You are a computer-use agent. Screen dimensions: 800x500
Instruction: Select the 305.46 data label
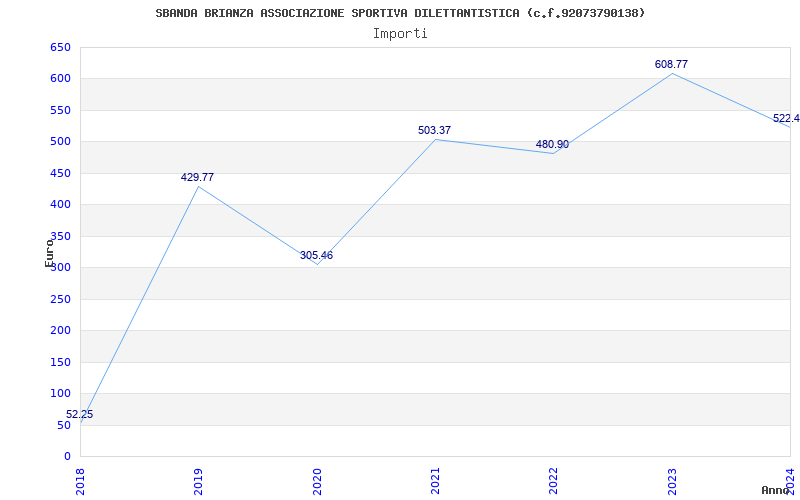click(x=316, y=255)
